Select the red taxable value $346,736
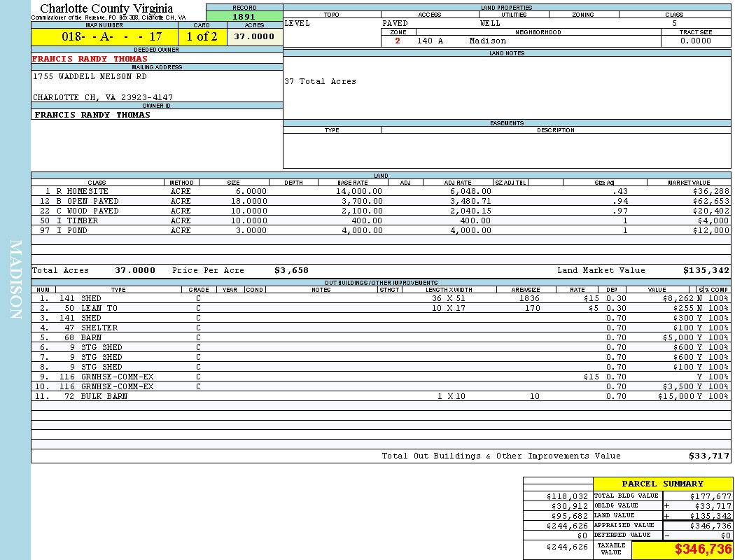The height and width of the screenshot is (560, 735). point(703,549)
